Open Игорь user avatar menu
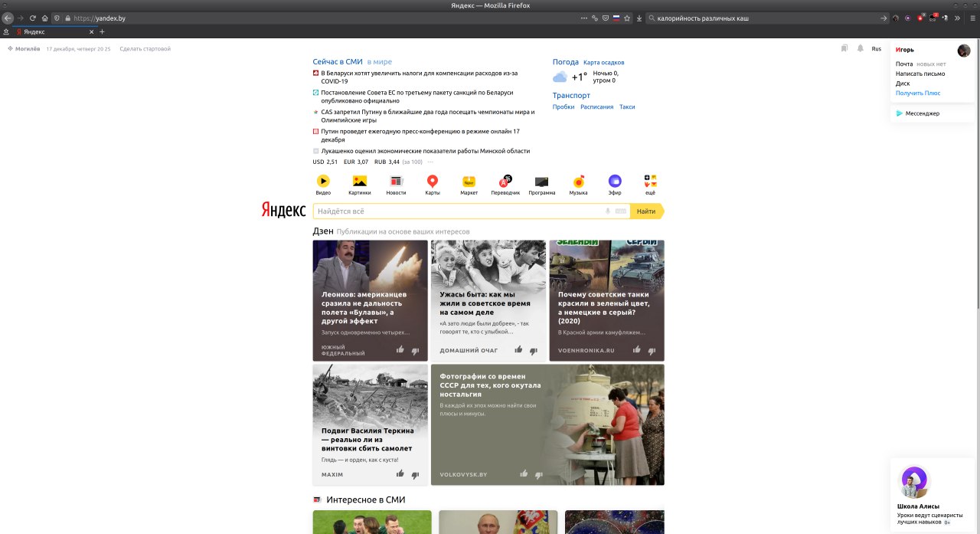Viewport: 980px width, 534px height. (964, 51)
